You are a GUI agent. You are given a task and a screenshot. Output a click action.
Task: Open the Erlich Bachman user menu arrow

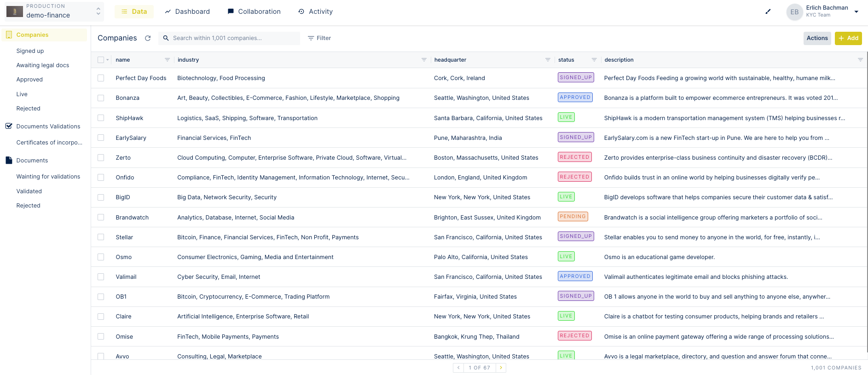pyautogui.click(x=856, y=12)
